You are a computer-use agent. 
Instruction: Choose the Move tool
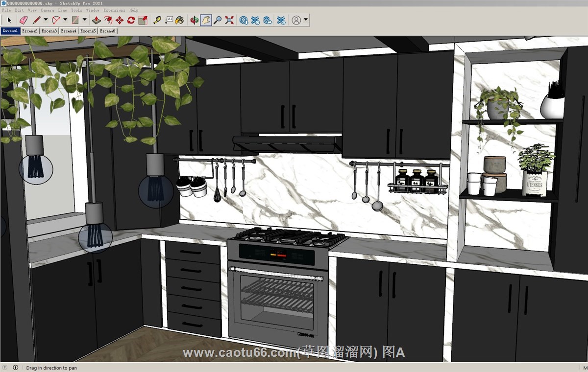(120, 20)
